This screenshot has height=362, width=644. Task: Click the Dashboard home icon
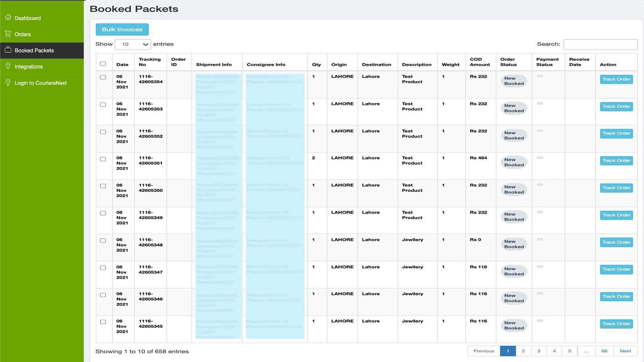coord(8,17)
